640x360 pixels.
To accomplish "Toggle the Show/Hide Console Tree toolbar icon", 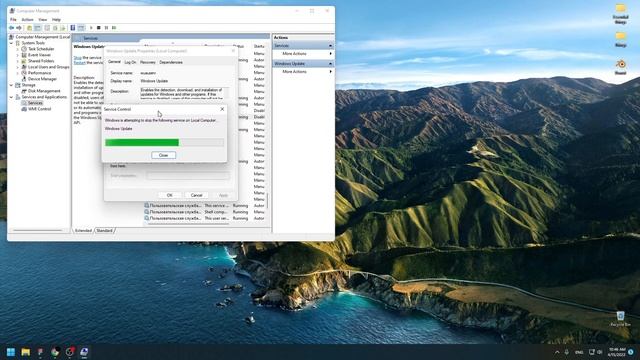I will coord(38,28).
